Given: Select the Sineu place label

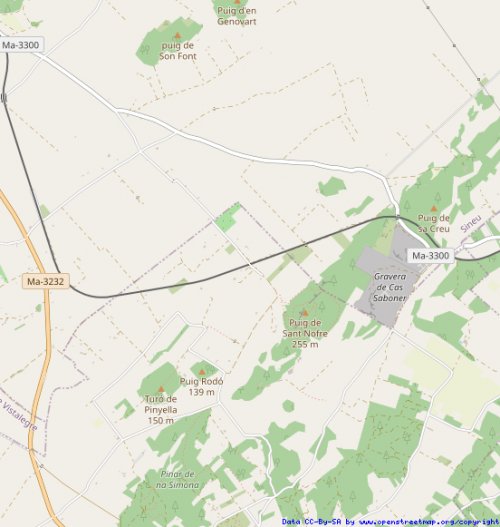Looking at the screenshot, I should 471,224.
